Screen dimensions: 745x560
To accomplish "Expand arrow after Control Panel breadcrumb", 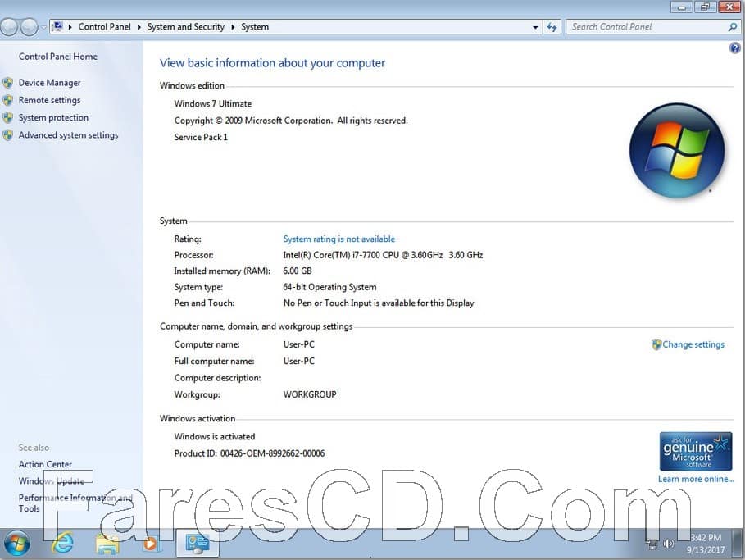I will (139, 27).
